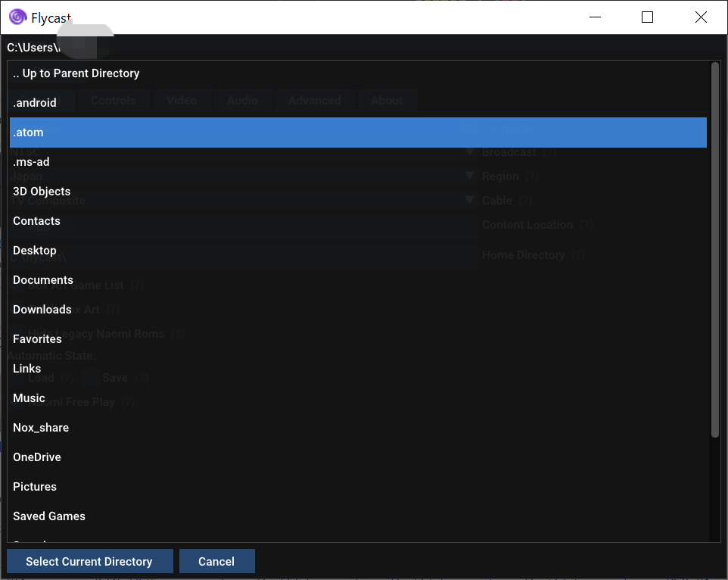
Task: Open the Documents folder
Action: point(358,280)
